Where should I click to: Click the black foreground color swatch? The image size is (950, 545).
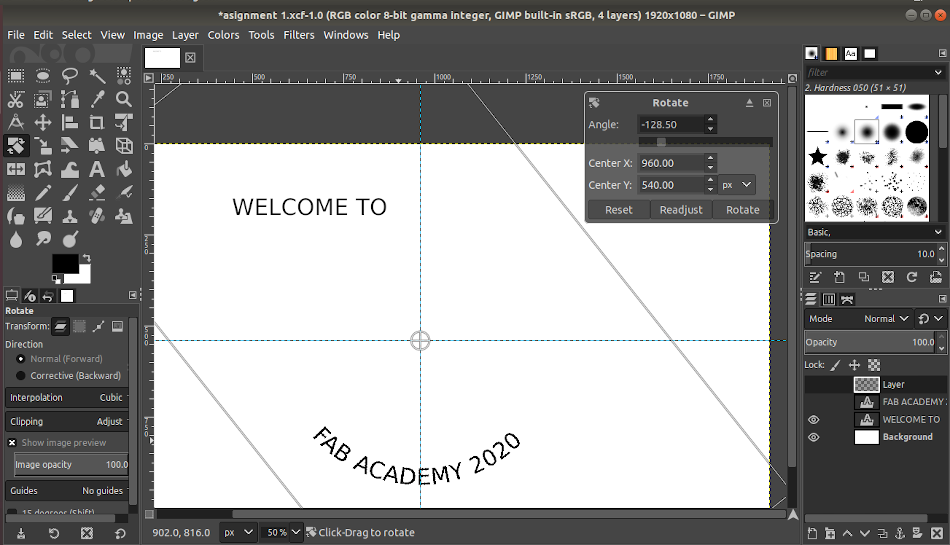(65, 263)
